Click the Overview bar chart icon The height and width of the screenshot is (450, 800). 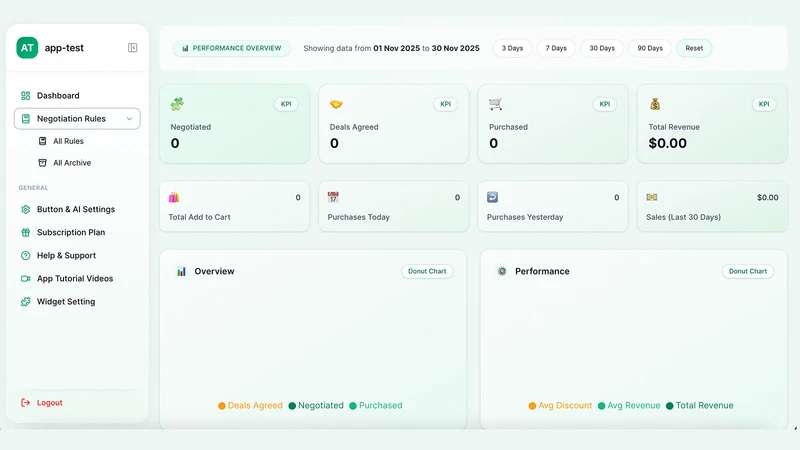click(181, 271)
